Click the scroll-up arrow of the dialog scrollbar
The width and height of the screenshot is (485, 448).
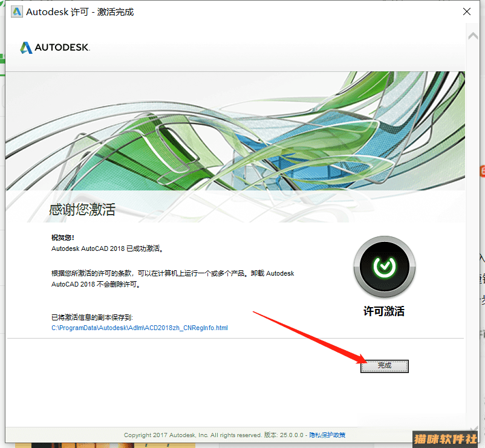(x=473, y=36)
